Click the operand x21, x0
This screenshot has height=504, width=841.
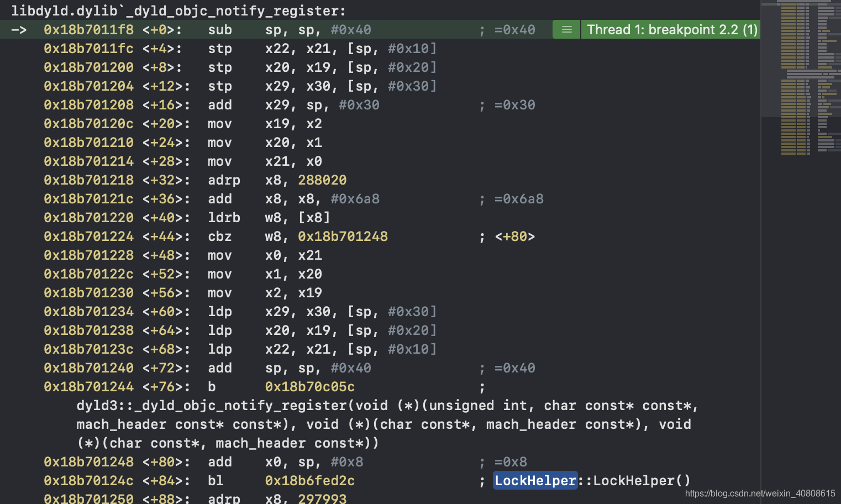[293, 161]
